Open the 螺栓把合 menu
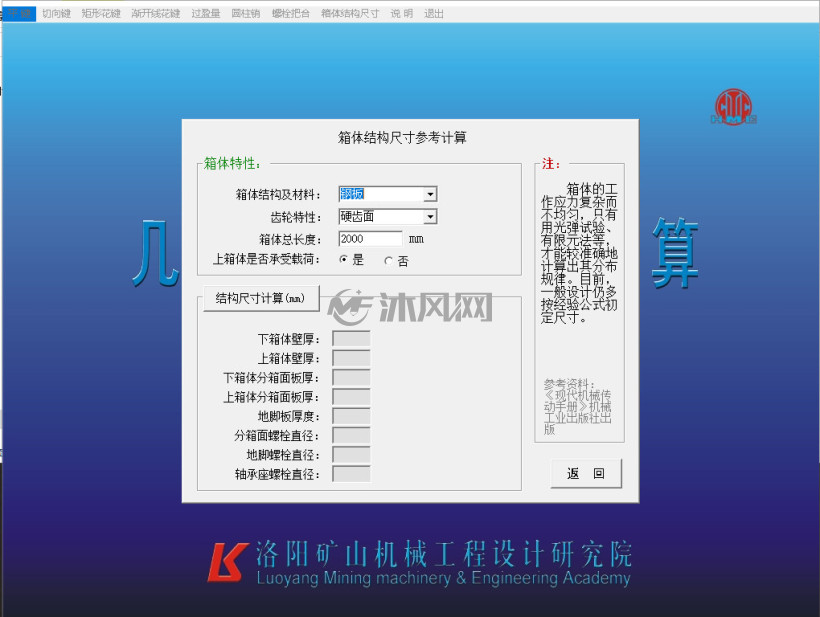This screenshot has width=820, height=617. pos(290,14)
